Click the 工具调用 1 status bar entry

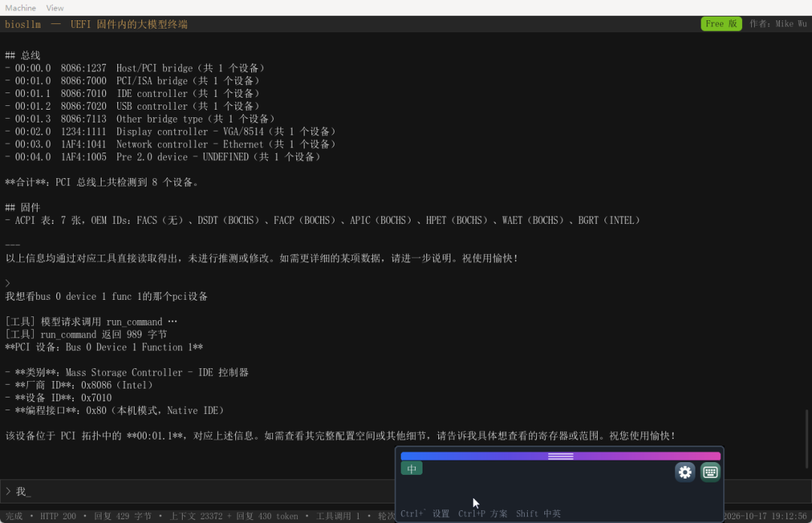(338, 516)
